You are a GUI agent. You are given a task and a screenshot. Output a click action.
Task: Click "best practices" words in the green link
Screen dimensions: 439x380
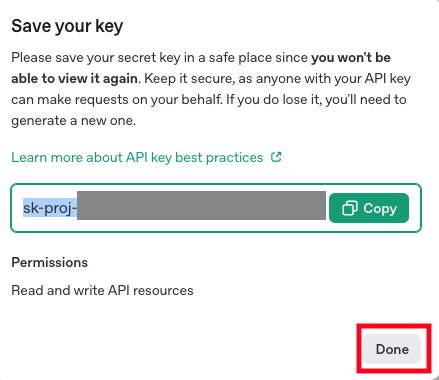tap(219, 157)
